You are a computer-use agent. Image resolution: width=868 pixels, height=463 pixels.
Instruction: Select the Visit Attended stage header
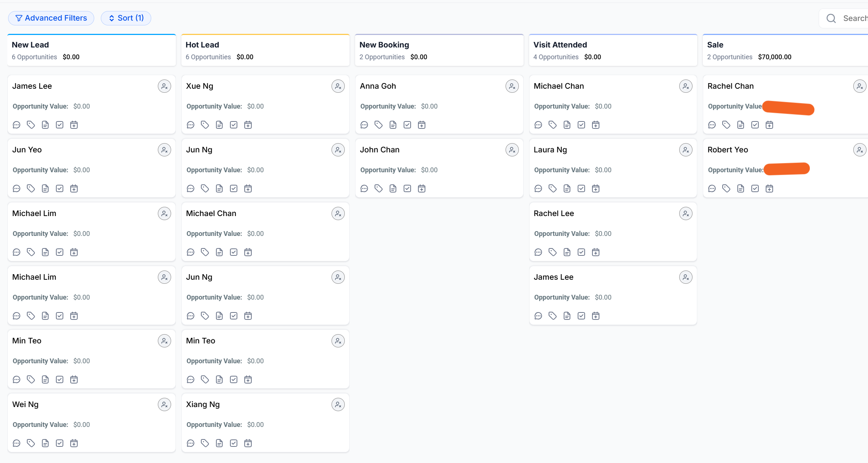tap(560, 45)
